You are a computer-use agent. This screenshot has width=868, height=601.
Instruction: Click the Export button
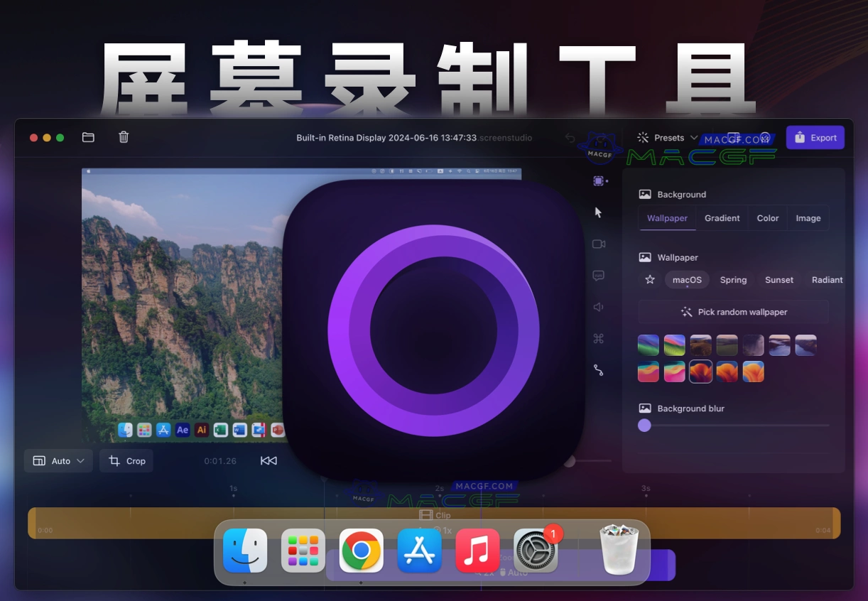815,138
